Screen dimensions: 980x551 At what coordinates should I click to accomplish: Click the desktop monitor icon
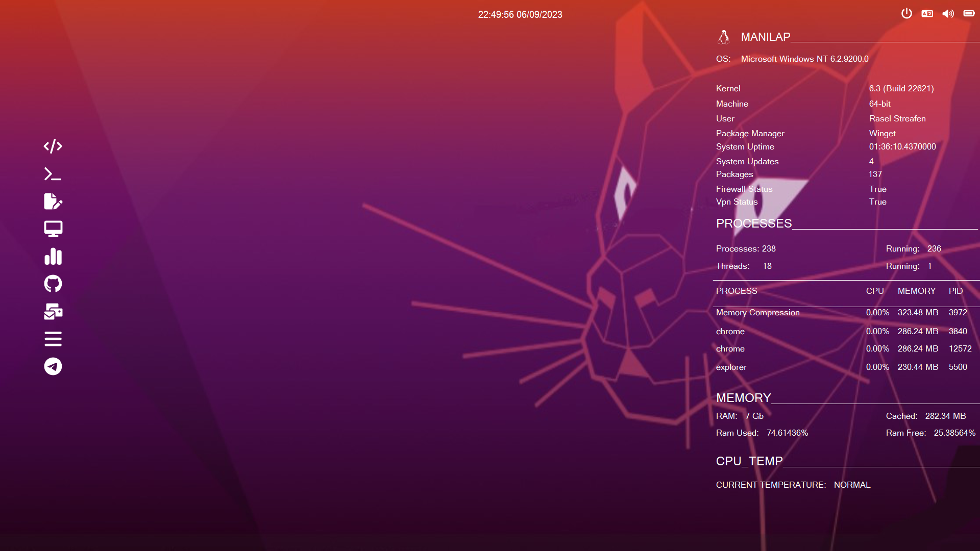tap(53, 229)
